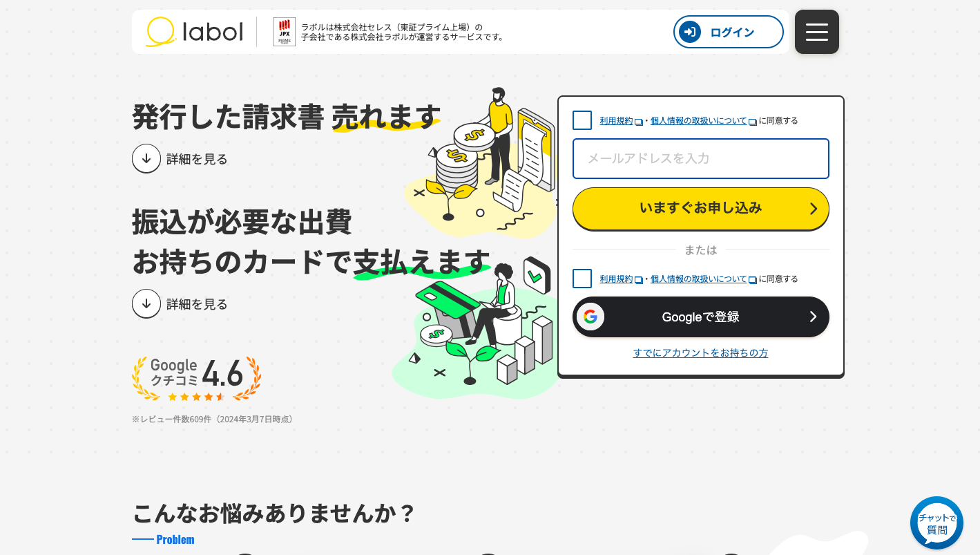Open すでにアカウントをお持ちの方 link
This screenshot has height=555, width=980.
click(700, 352)
